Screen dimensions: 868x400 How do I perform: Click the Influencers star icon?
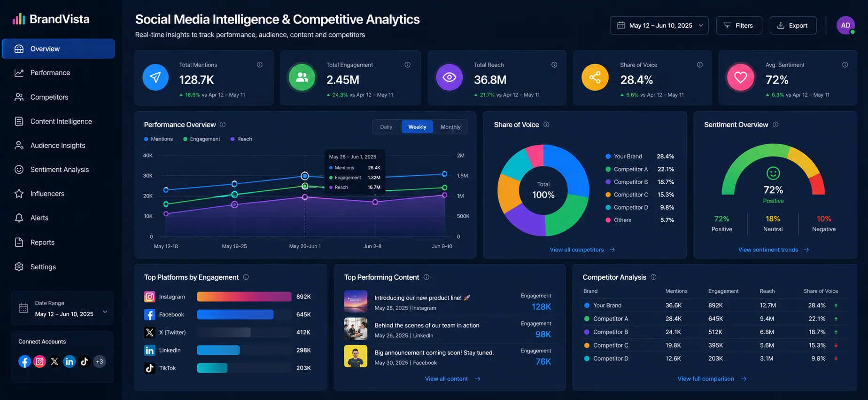pyautogui.click(x=19, y=194)
